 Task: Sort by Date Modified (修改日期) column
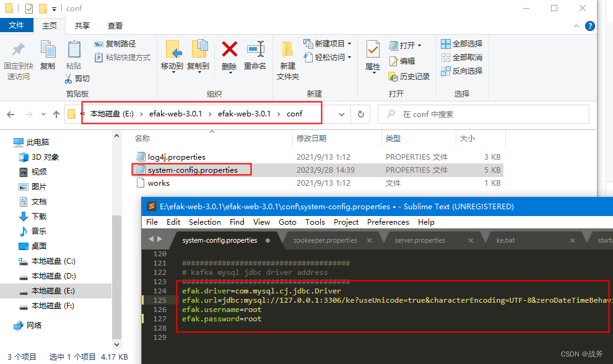[311, 139]
